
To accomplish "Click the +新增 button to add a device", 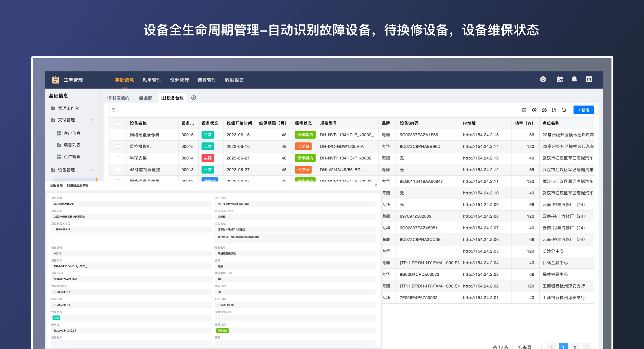I will point(583,110).
